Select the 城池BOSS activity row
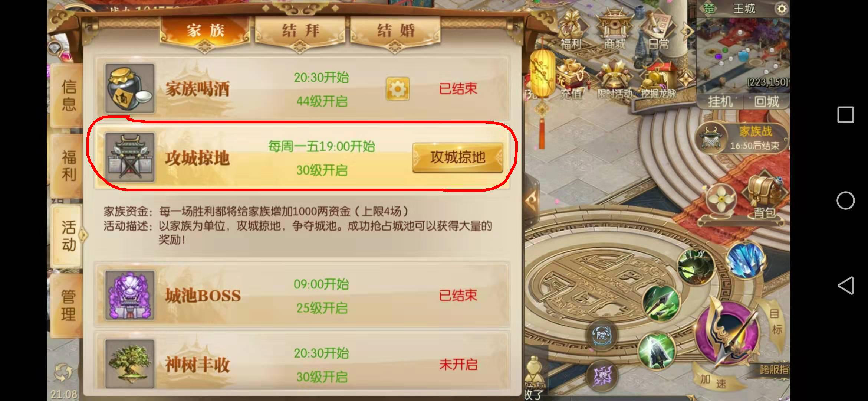The height and width of the screenshot is (401, 868). (x=302, y=296)
